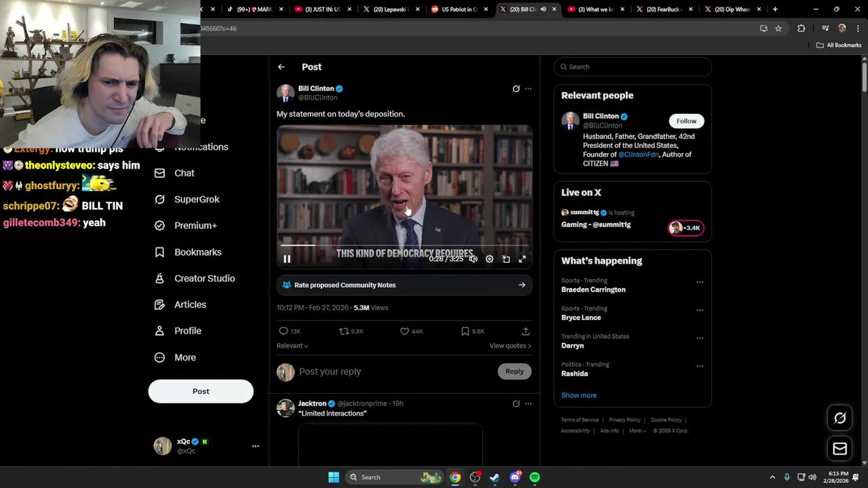This screenshot has width=868, height=488.
Task: Click Grok icon on Jacktron's reply
Action: (516, 404)
